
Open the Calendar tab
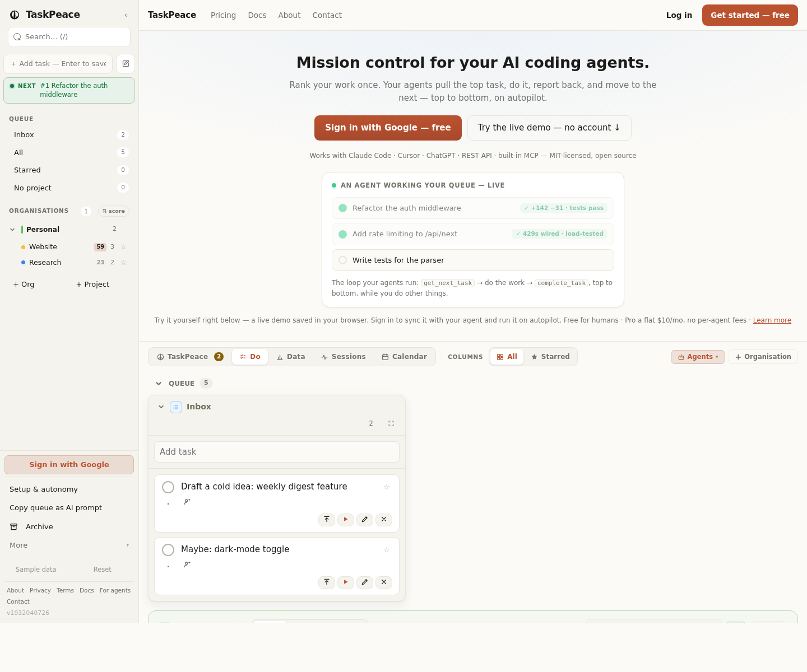[x=404, y=357]
